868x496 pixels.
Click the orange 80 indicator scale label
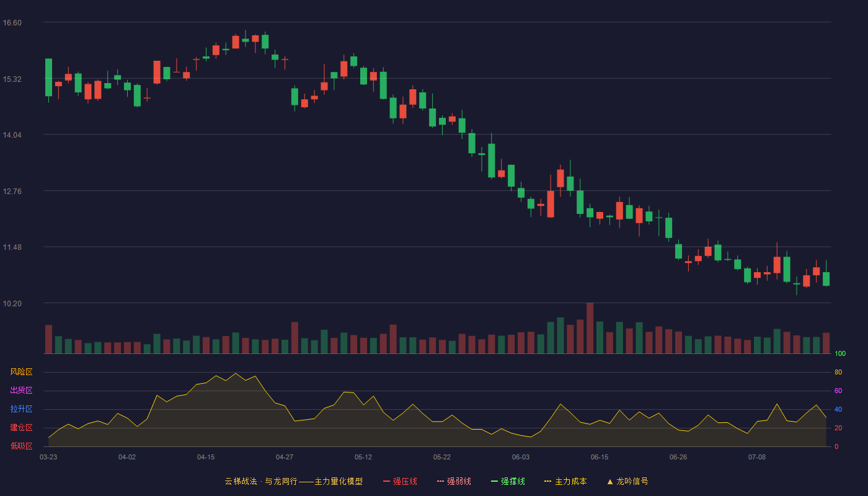click(838, 372)
